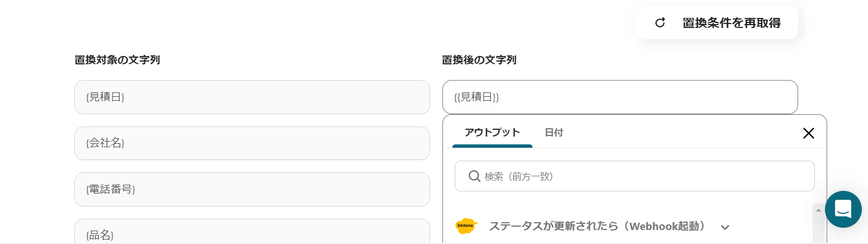Image resolution: width=868 pixels, height=244 pixels.
Task: Click the {電話番号} target string field
Action: point(252,189)
